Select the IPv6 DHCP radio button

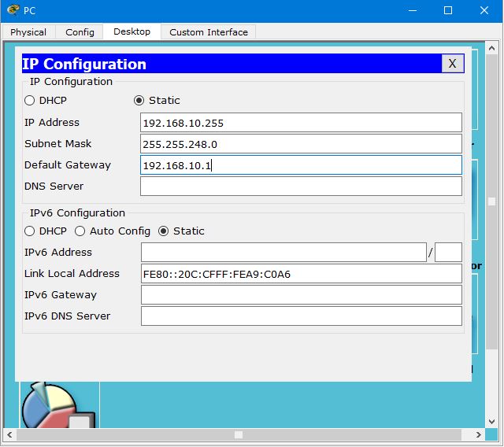pos(30,231)
